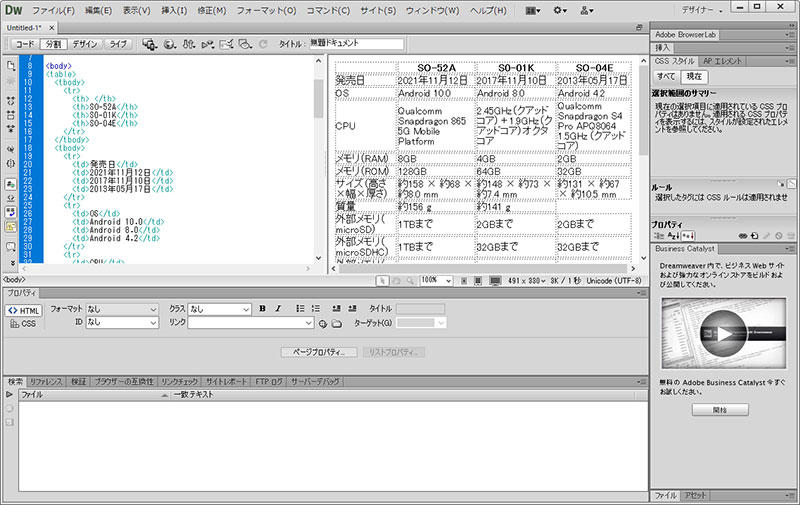Click the check browser compatibility icon

tap(226, 44)
